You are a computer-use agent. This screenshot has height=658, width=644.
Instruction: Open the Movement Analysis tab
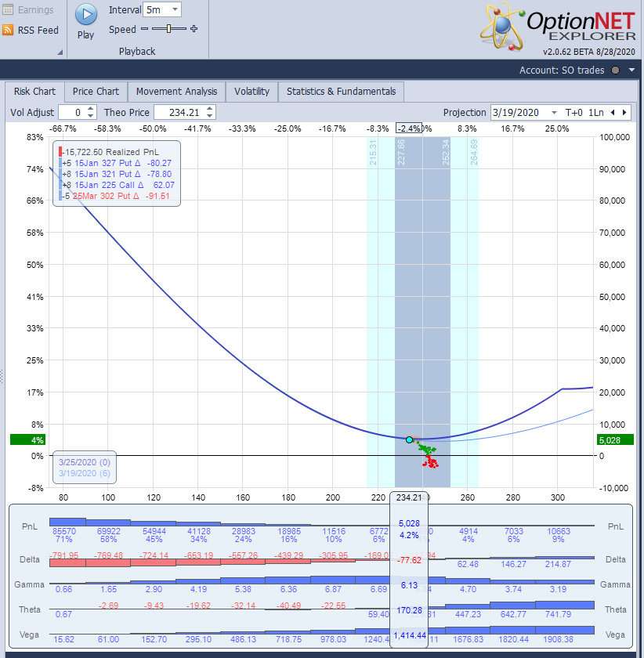(177, 92)
